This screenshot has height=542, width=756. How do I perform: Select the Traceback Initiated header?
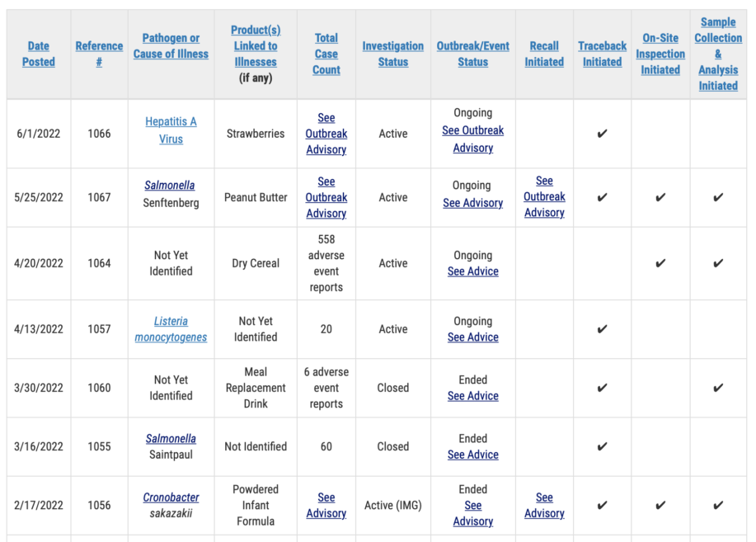point(602,54)
